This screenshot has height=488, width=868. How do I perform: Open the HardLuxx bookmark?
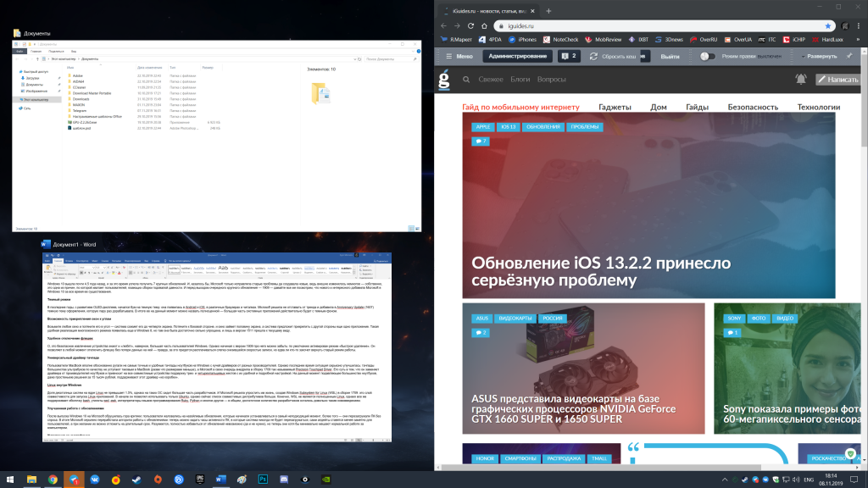[x=827, y=40]
